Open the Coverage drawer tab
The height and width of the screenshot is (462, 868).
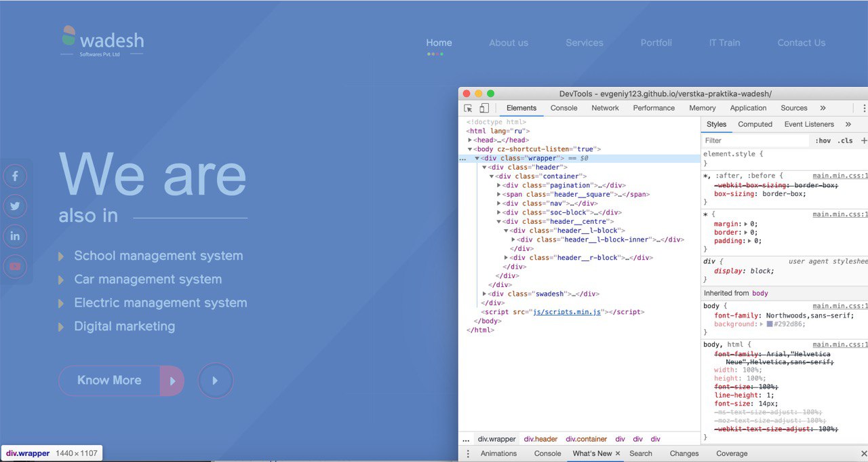pos(732,453)
